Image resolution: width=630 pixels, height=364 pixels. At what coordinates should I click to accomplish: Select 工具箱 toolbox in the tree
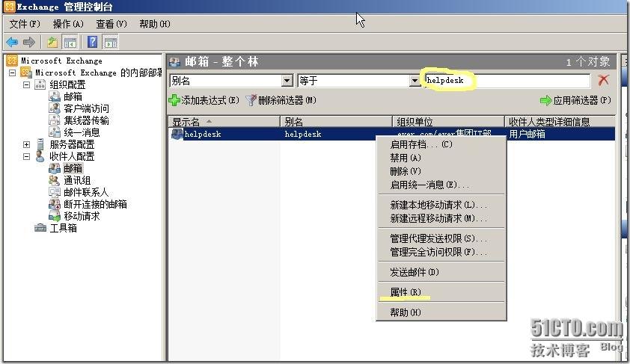(x=63, y=228)
